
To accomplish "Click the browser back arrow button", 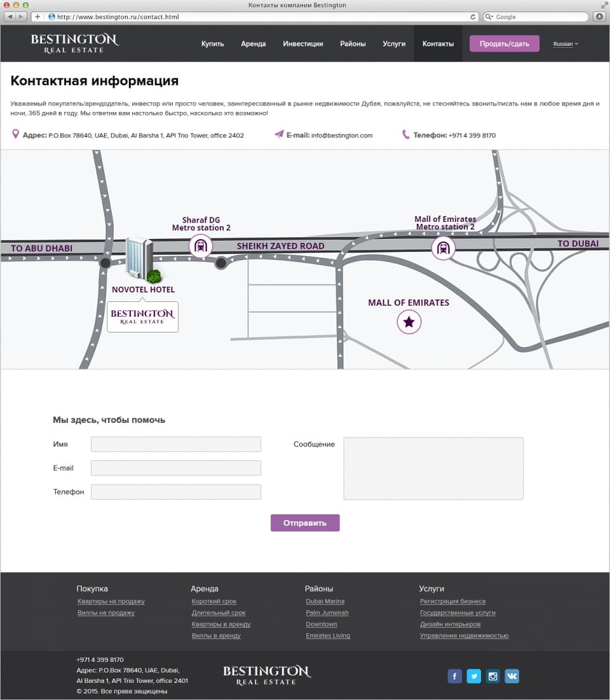I will [x=10, y=17].
